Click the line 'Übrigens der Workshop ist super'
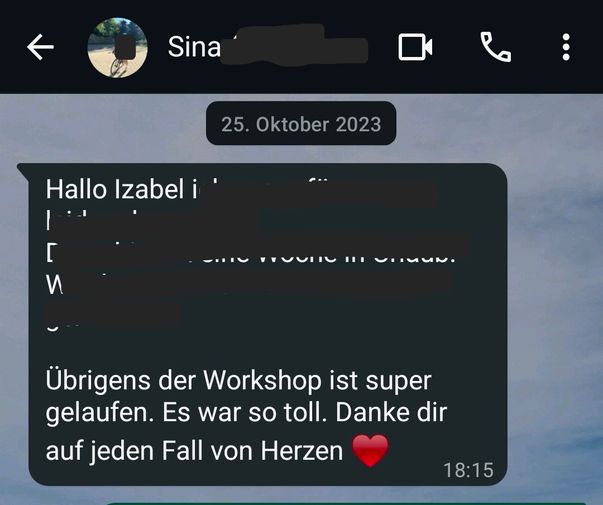The image size is (603, 505). coord(238,382)
